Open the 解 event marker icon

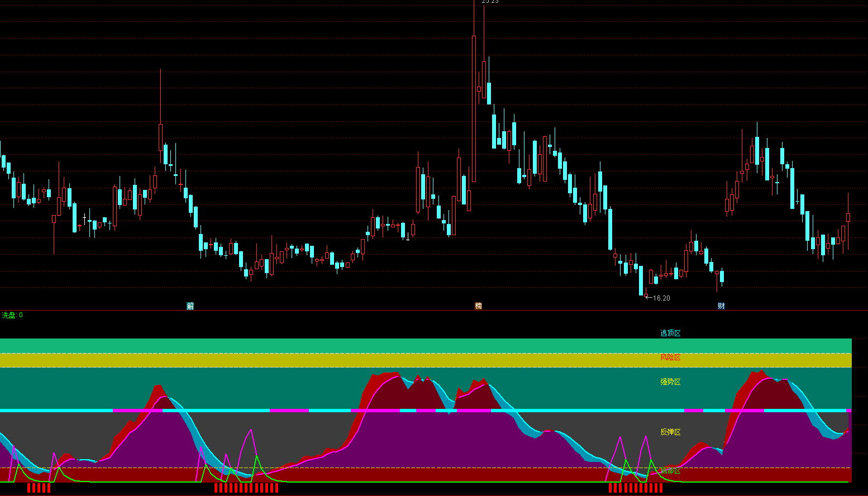190,306
